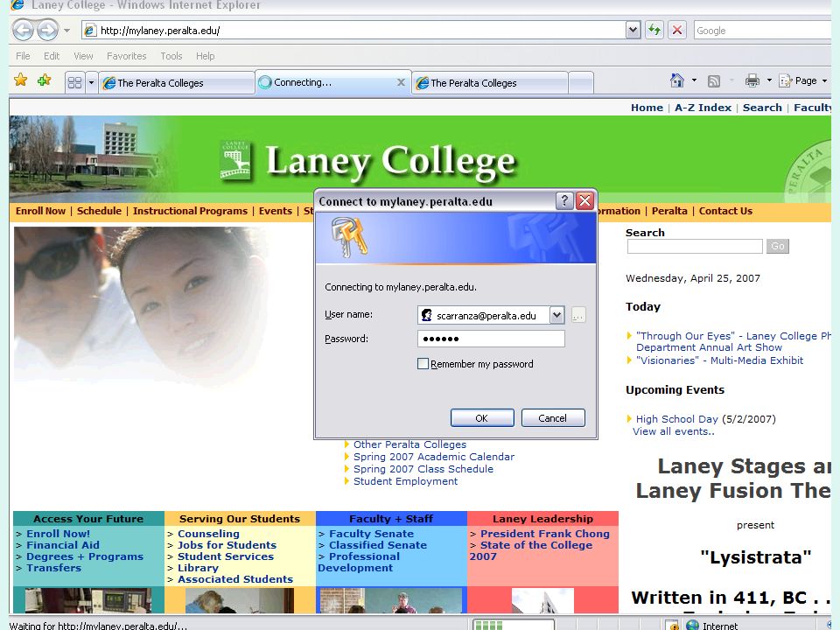Click OK in the login dialog
This screenshot has width=840, height=630.
pos(482,418)
